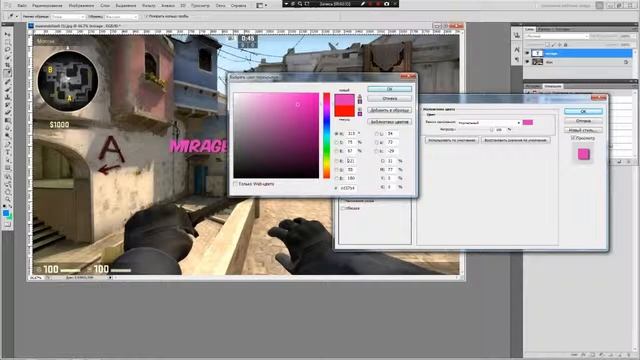Viewport: 640px width, 360px height.
Task: Click Отмена in the color picker dialog
Action: (x=389, y=98)
